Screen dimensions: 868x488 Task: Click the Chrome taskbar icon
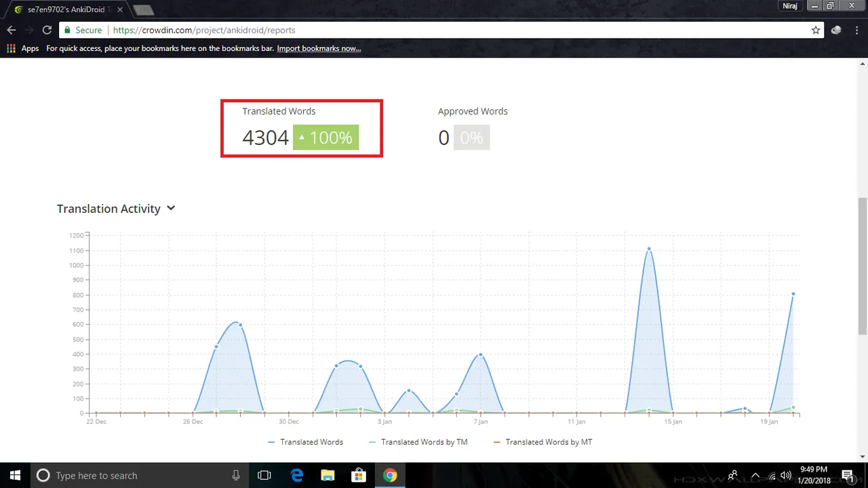coord(390,475)
